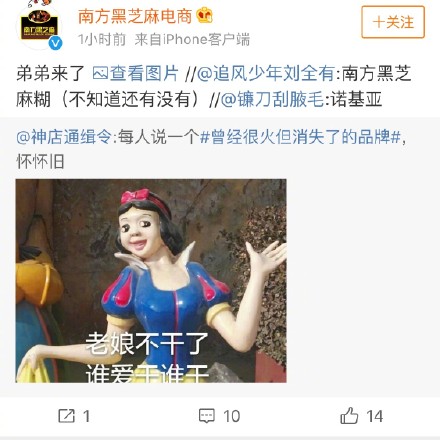View the Snow White statue meme image
The image size is (440, 440).
tap(151, 281)
